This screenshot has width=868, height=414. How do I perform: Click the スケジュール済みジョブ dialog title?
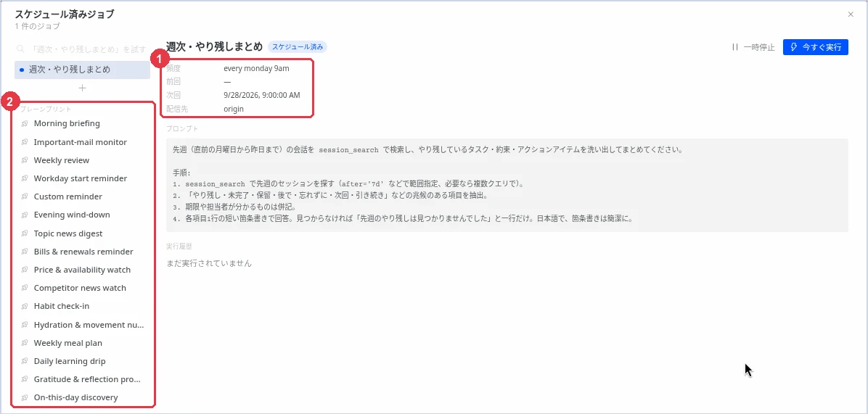click(65, 15)
